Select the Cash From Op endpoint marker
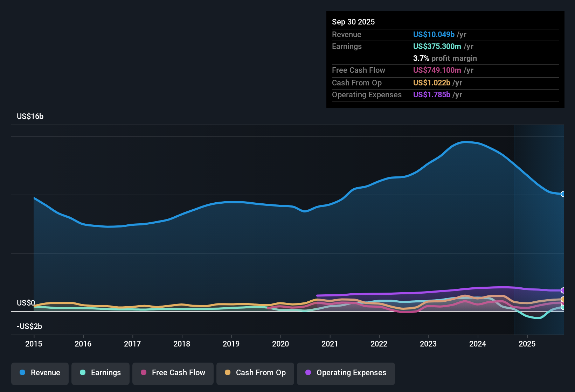This screenshot has width=575, height=392. pyautogui.click(x=563, y=299)
